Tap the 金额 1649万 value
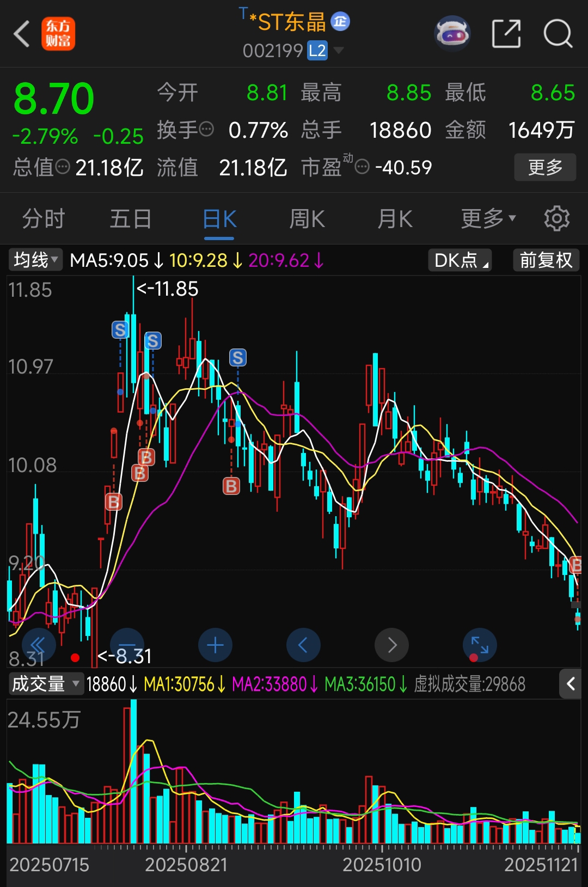Screen dimensions: 588x887 [x=541, y=130]
